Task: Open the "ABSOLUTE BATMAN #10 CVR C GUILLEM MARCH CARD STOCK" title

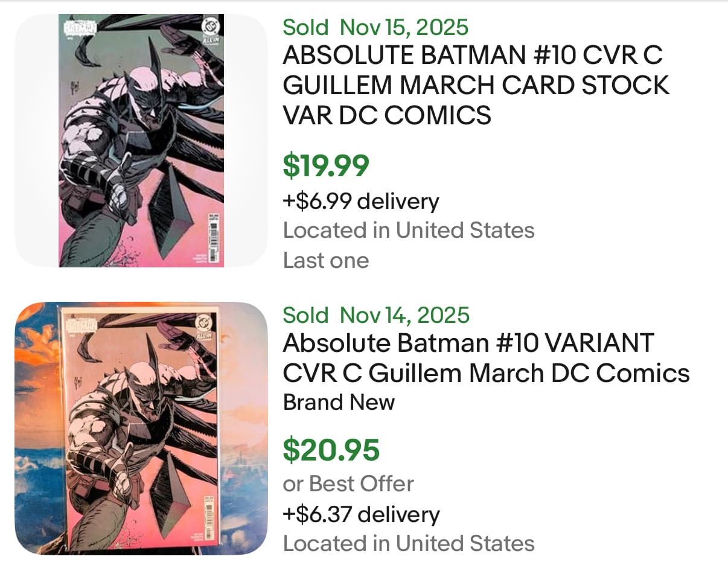Action: coord(476,85)
